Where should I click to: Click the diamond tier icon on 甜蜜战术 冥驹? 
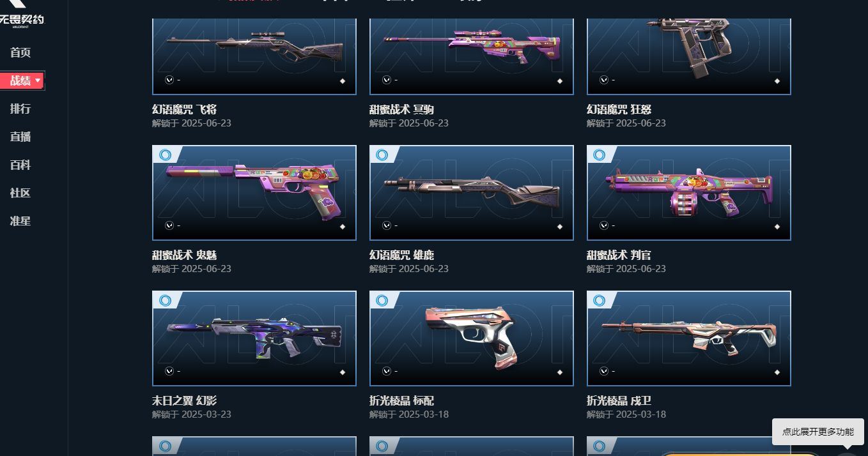tap(560, 81)
